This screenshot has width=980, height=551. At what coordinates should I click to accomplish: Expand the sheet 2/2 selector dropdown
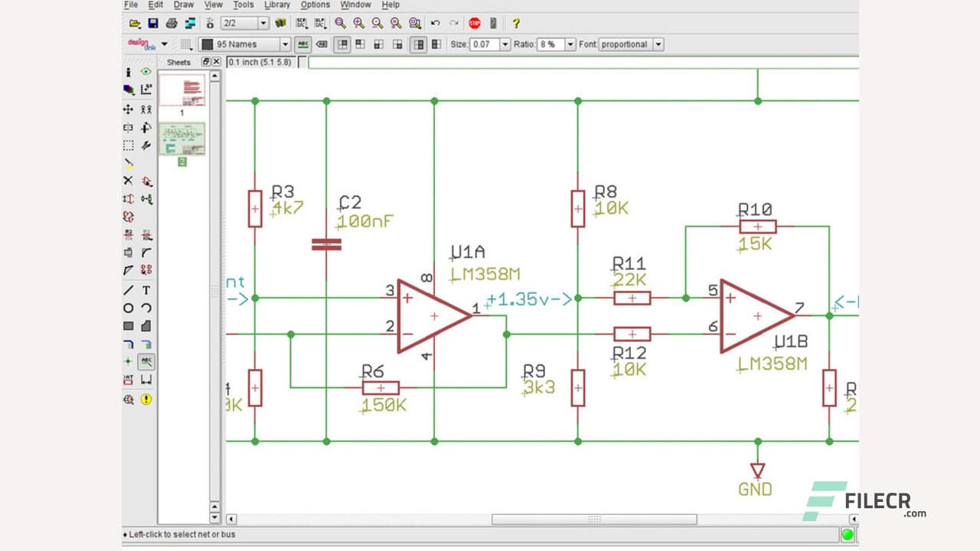pos(263,24)
